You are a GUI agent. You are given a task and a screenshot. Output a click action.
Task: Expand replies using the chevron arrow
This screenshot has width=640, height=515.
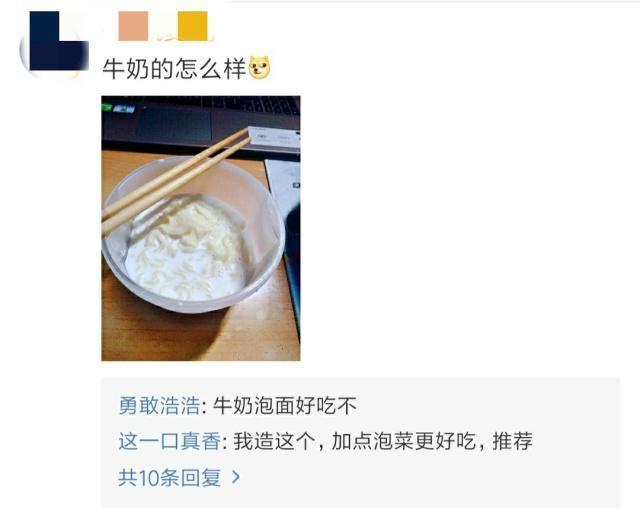coord(236,477)
